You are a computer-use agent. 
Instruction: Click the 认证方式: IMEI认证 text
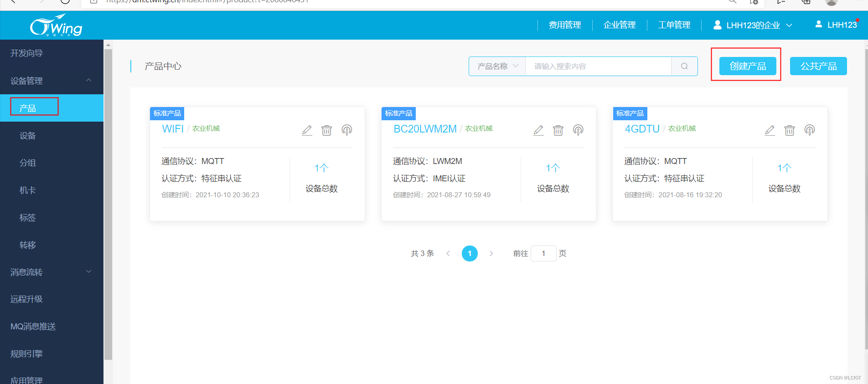click(429, 179)
